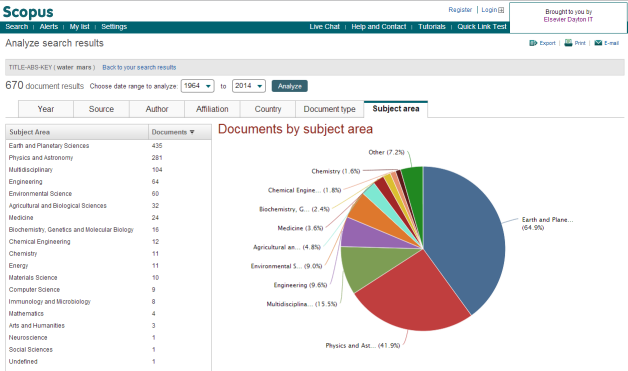
Task: Select the Document type tab
Action: 329,109
